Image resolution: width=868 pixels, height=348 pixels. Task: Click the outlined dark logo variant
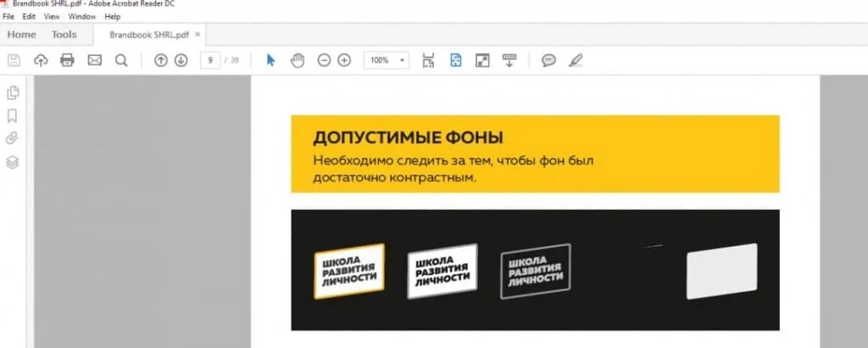click(x=536, y=271)
